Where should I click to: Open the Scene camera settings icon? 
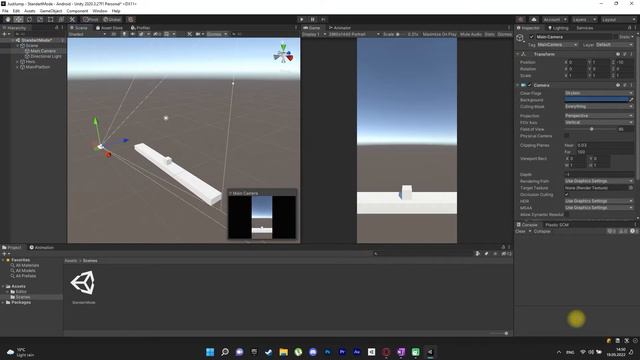(199, 34)
